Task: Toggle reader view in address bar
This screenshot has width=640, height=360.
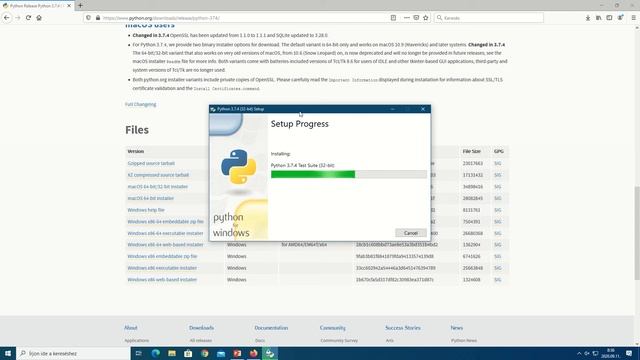Action: tap(393, 18)
